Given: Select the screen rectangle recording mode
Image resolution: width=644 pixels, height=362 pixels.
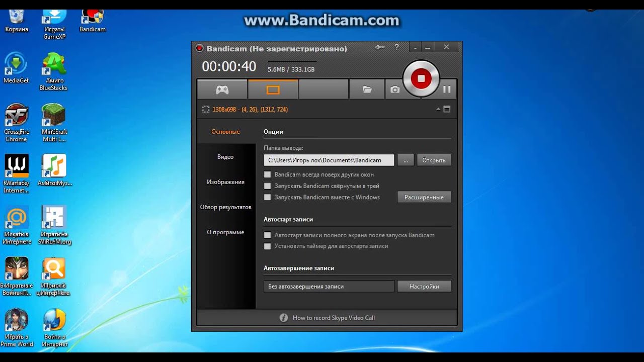Looking at the screenshot, I should (273, 89).
